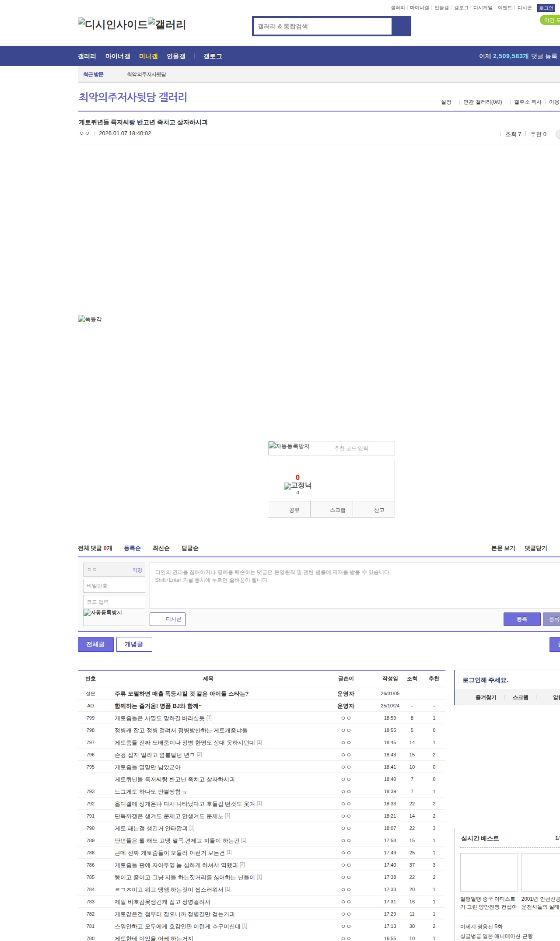
Task: Collapse comments with 댓글닫기
Action: [x=535, y=548]
